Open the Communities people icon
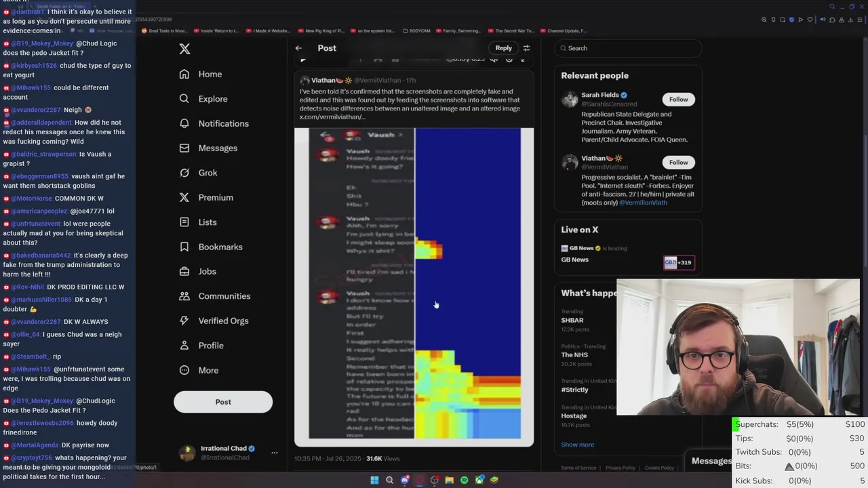This screenshot has width=868, height=488. (184, 296)
